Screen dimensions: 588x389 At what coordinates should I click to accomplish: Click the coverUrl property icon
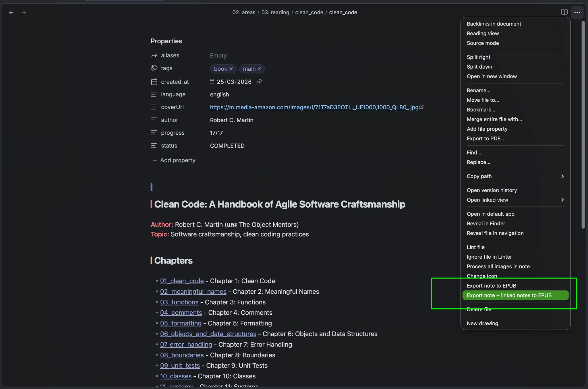[x=154, y=107]
